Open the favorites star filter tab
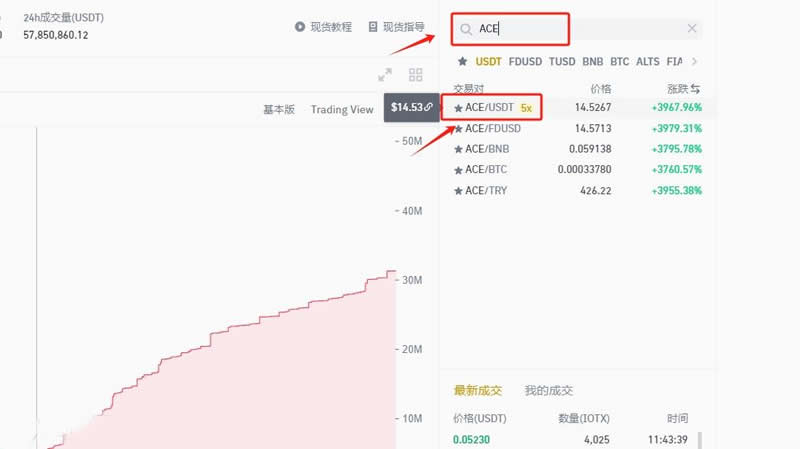This screenshot has width=800, height=449. point(461,61)
